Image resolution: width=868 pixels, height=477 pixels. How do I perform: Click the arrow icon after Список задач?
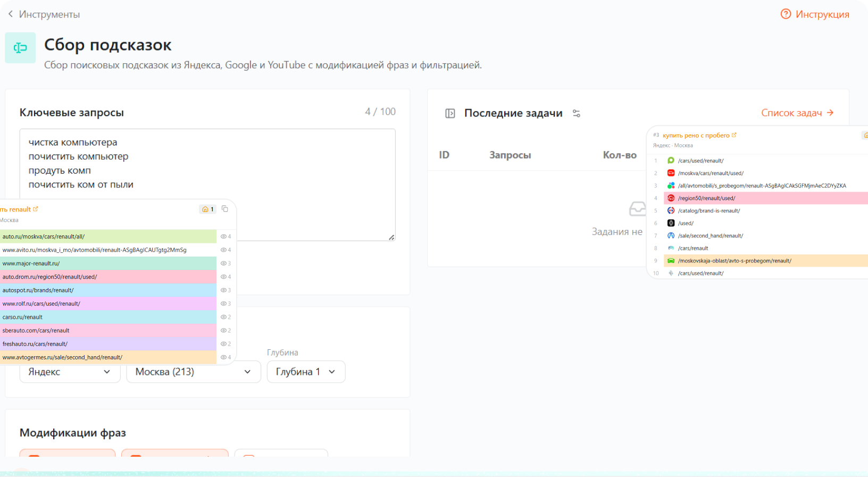830,113
